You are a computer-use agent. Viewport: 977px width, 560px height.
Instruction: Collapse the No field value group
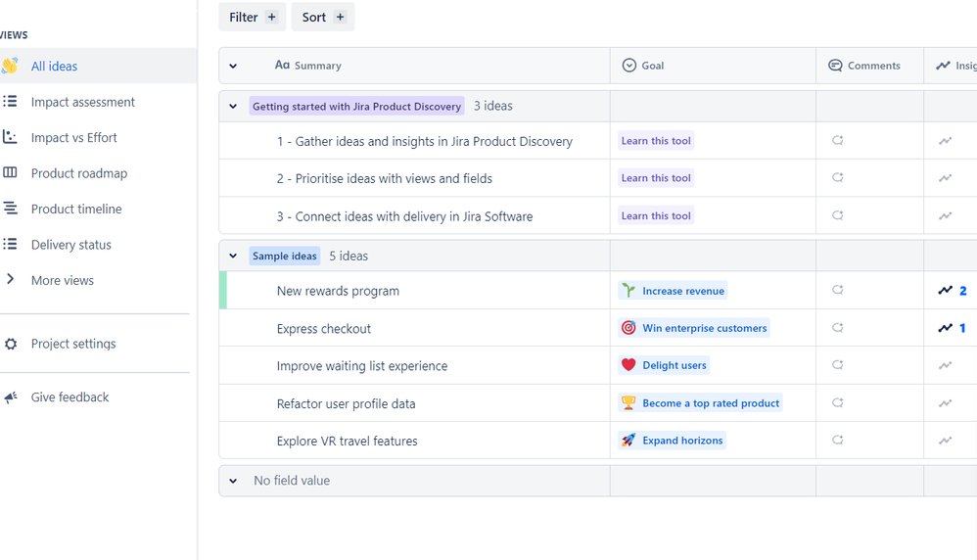[233, 481]
